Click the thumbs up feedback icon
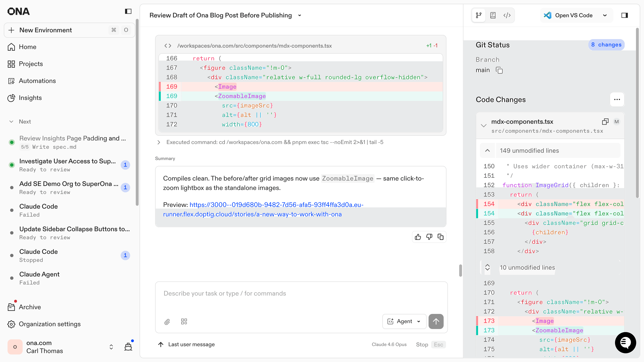Image resolution: width=644 pixels, height=362 pixels. point(418,237)
